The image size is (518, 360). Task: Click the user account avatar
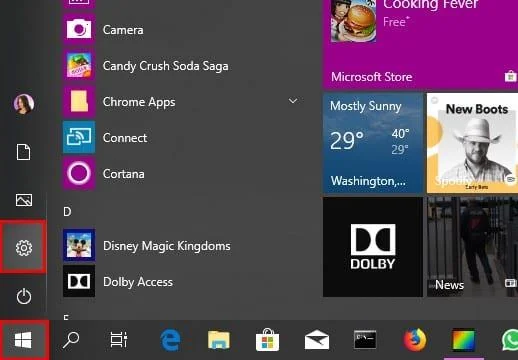point(24,104)
